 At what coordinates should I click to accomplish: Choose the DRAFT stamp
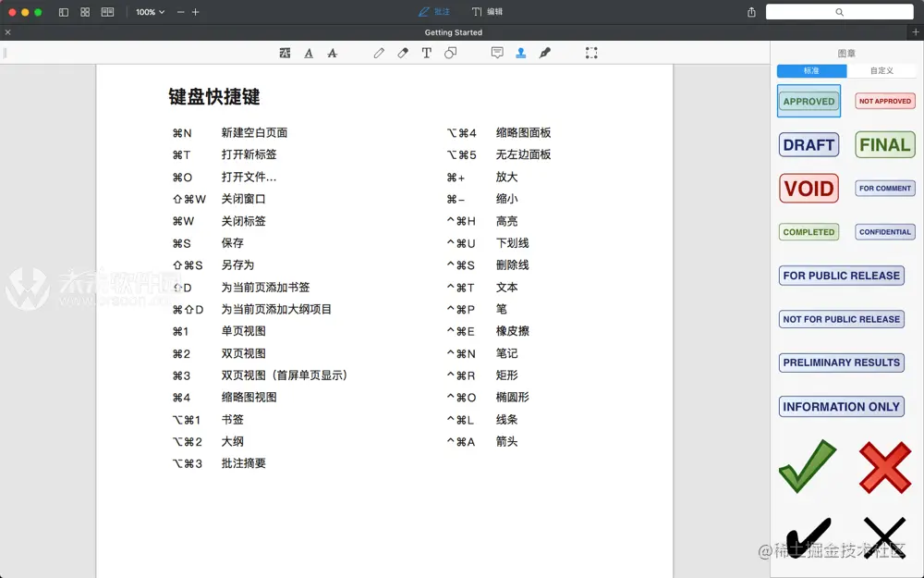point(808,144)
